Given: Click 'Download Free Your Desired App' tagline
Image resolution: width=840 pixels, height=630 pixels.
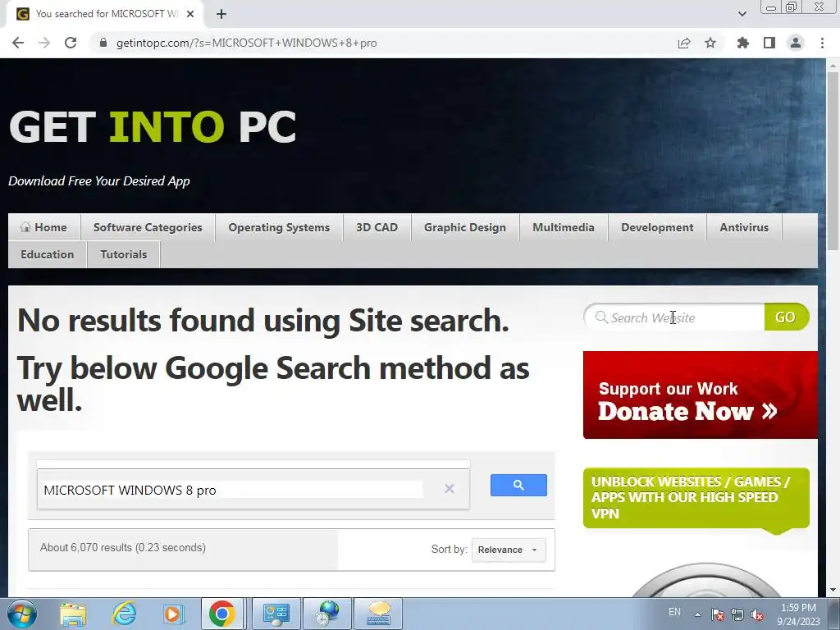Looking at the screenshot, I should point(99,181).
